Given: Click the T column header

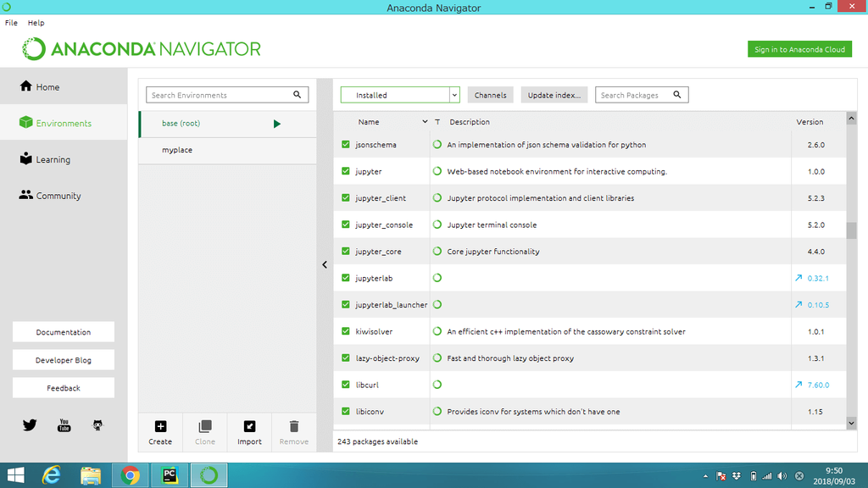Looking at the screenshot, I should (437, 122).
